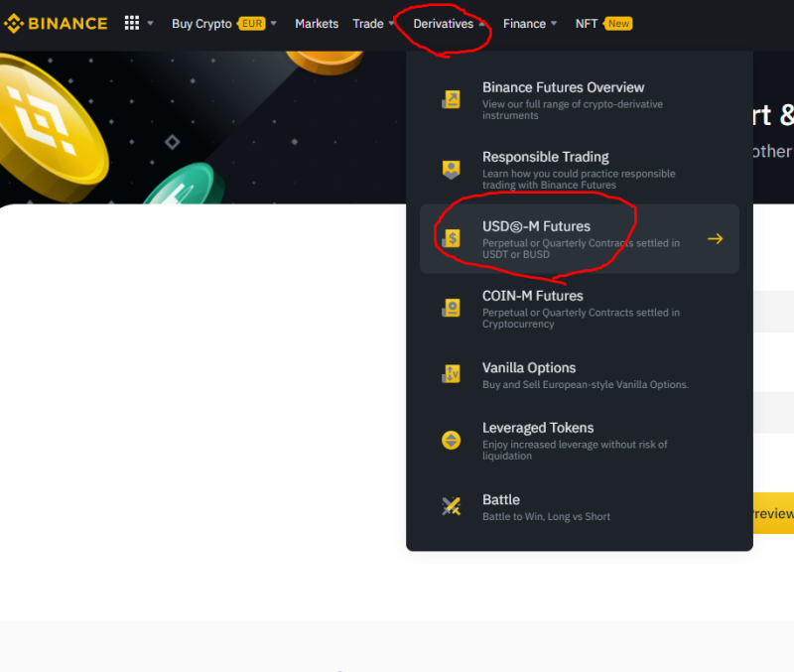Screen dimensions: 794x672
Task: Open Binance Futures Overview
Action: [580, 100]
